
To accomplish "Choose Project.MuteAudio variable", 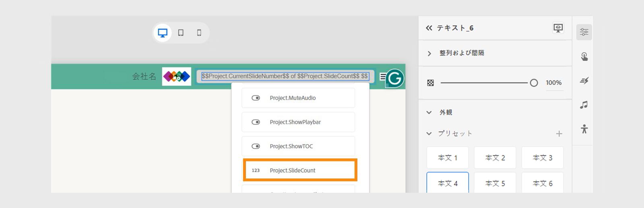I will [298, 98].
